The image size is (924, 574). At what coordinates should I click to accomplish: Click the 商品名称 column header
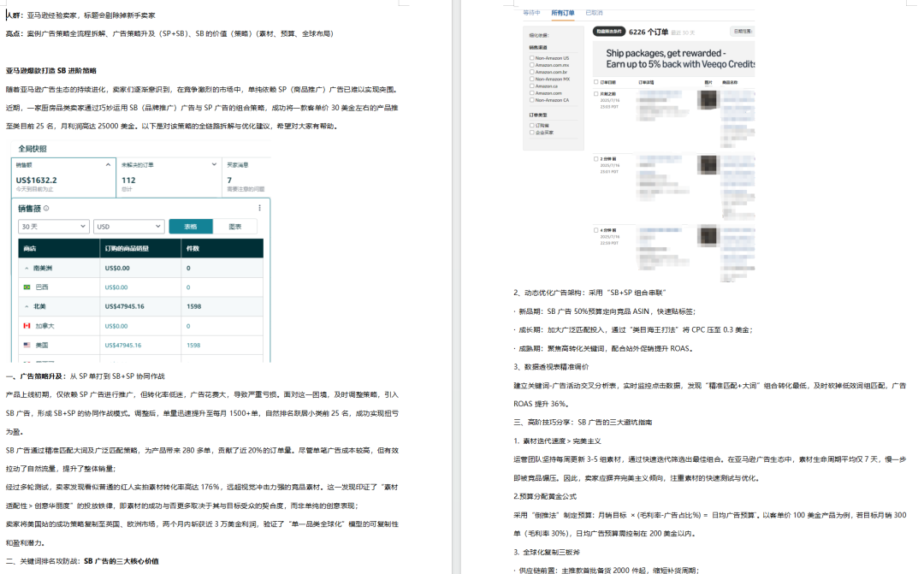(730, 82)
